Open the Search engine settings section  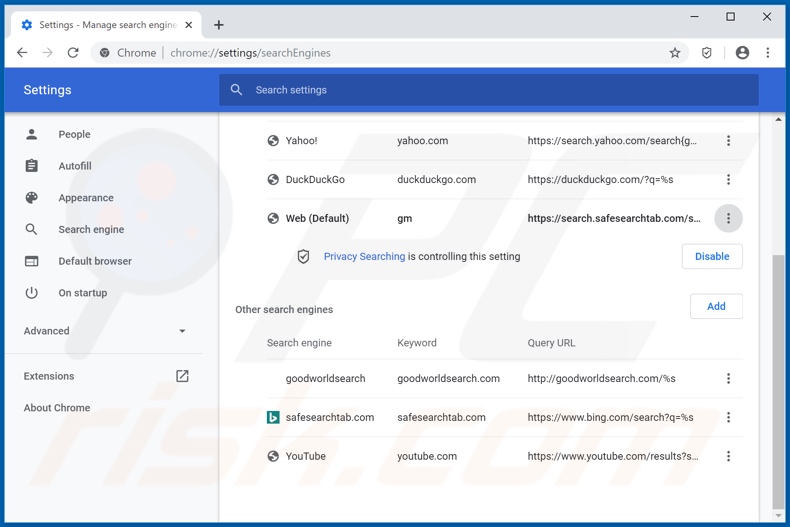91,229
